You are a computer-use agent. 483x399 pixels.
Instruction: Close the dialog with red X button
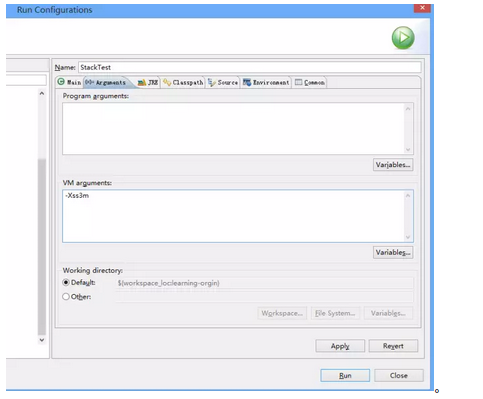(422, 8)
